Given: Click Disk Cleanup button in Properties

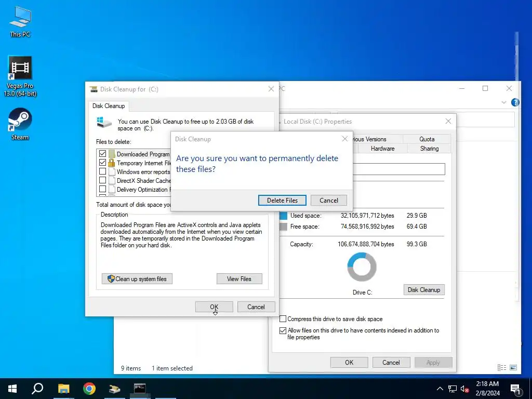Looking at the screenshot, I should [x=424, y=290].
